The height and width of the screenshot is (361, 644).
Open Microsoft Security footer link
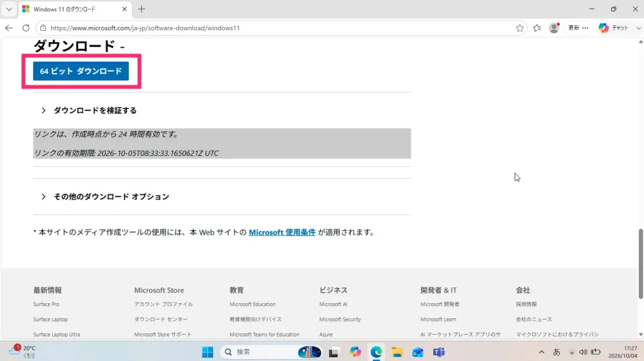pyautogui.click(x=340, y=319)
